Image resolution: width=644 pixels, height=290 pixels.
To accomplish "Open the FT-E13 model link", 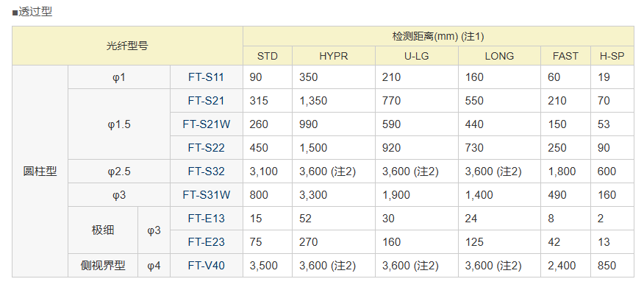I will pyautogui.click(x=206, y=218).
